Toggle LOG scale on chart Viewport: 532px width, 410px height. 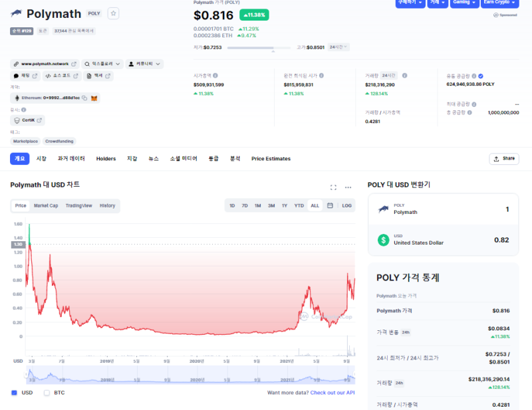(346, 206)
